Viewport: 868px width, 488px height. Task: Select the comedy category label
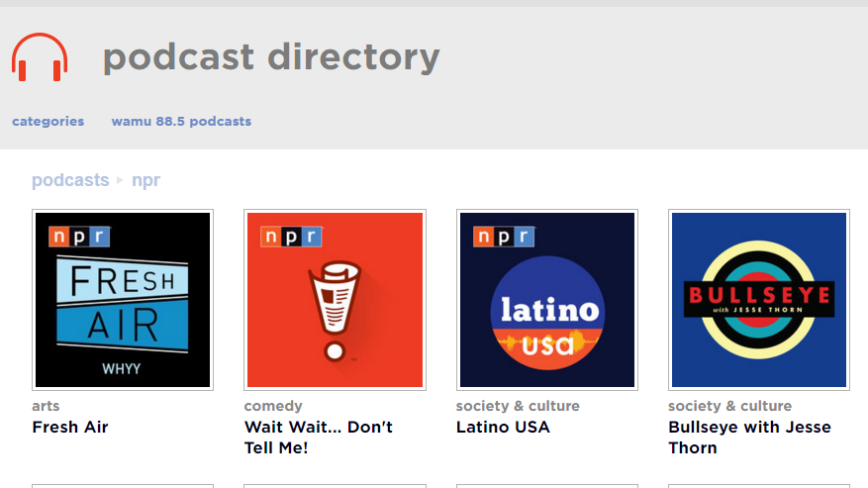click(273, 406)
